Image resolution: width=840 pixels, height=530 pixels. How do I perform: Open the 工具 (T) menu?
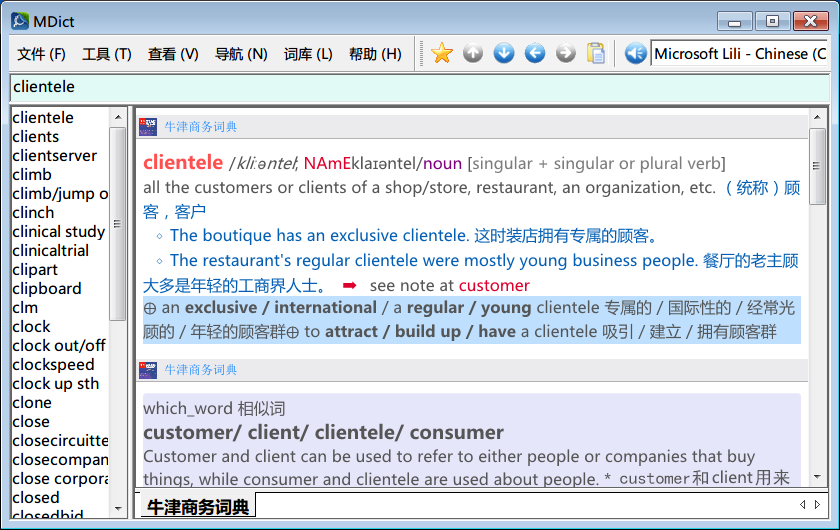coord(107,54)
